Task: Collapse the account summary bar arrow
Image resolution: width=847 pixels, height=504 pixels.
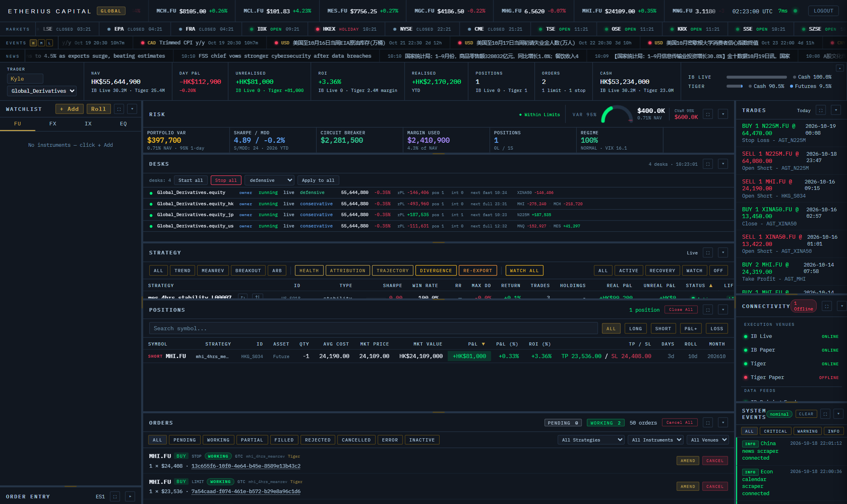Action: [840, 68]
